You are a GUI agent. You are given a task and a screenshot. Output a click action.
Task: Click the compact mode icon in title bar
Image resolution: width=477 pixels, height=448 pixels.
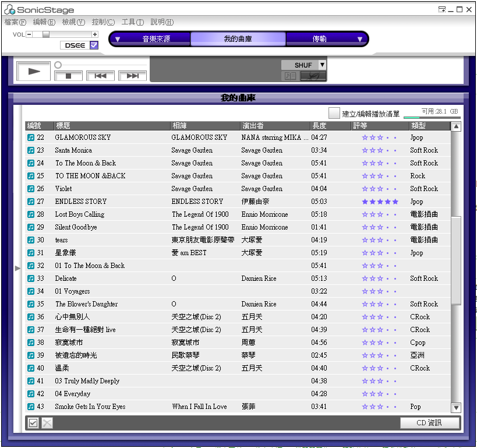441,9
